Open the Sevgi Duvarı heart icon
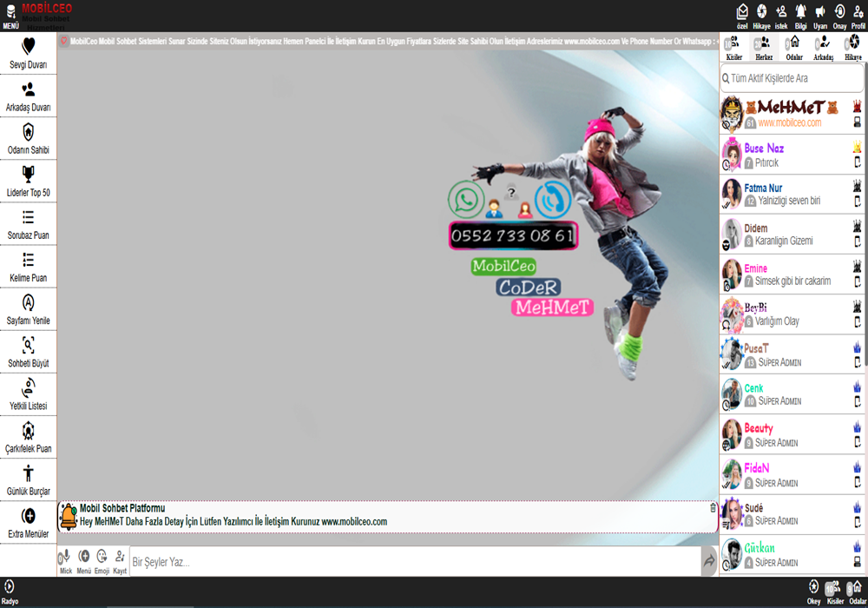 point(29,47)
